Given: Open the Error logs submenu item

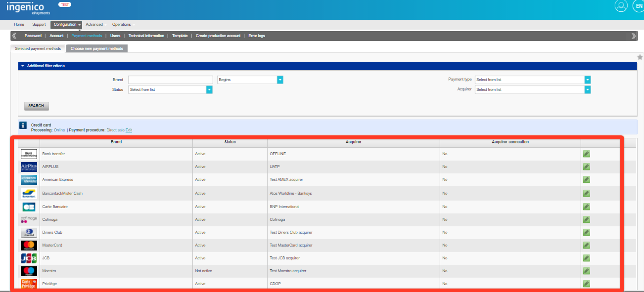Looking at the screenshot, I should 257,36.
